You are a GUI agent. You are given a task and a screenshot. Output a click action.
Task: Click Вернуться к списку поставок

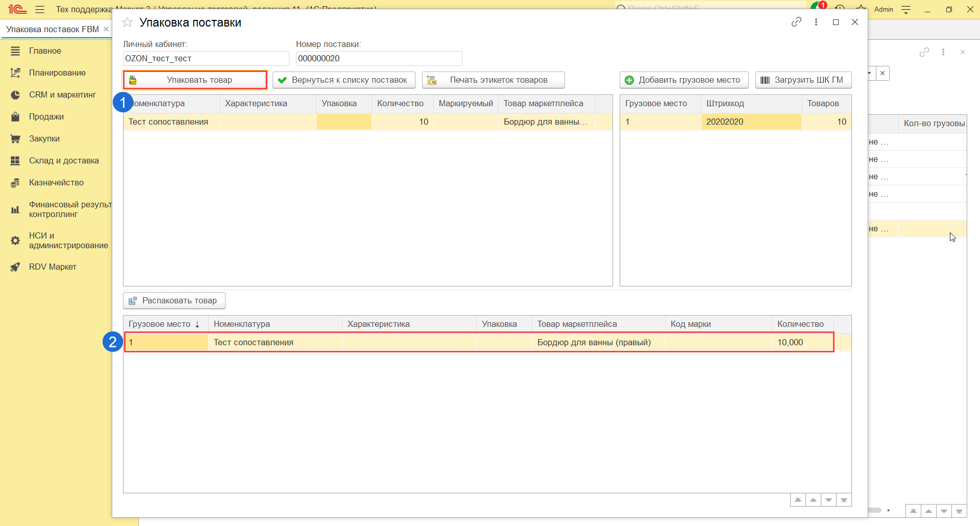pos(344,80)
